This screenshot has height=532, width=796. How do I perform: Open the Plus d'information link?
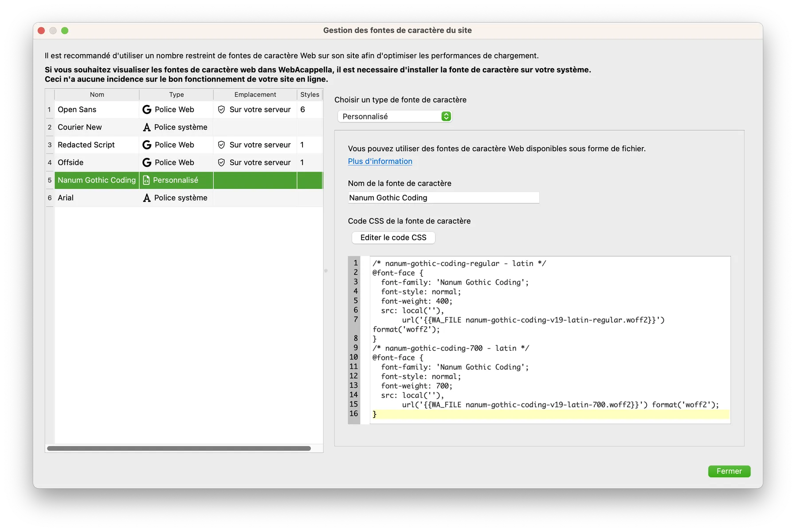(380, 161)
